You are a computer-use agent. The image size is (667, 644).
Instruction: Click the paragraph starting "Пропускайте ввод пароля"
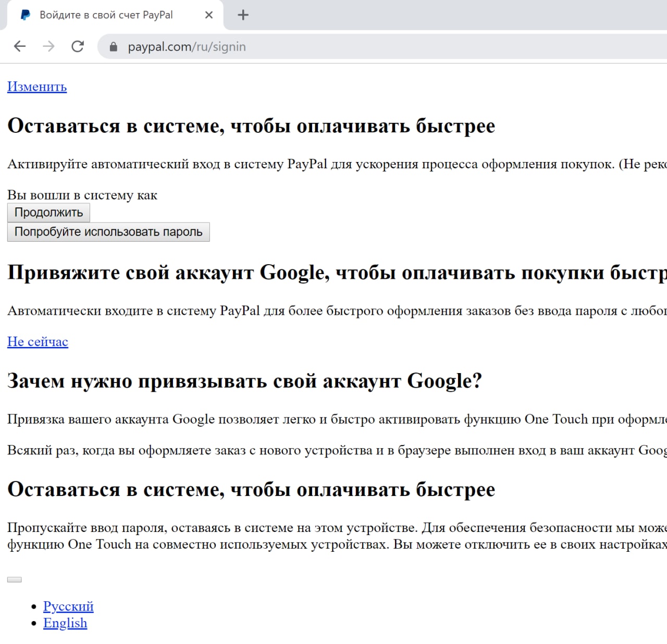pos(337,536)
